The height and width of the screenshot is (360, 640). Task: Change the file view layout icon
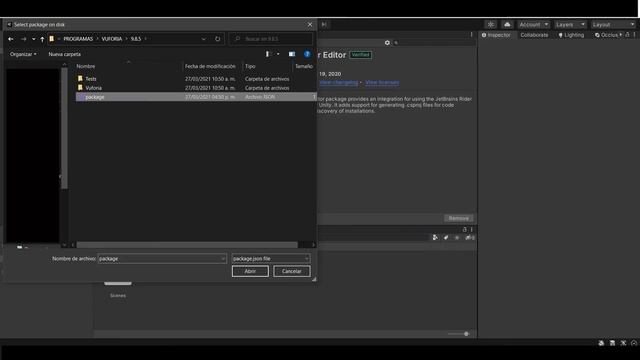point(268,54)
